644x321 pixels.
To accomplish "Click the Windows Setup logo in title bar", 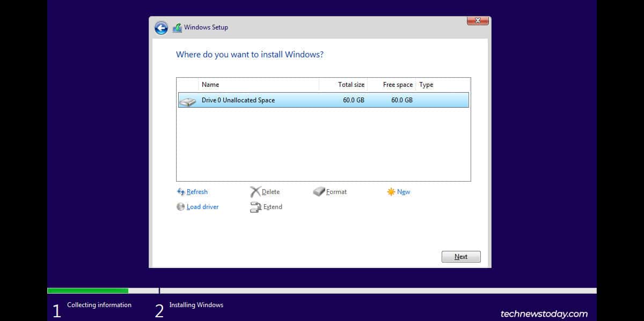I will tap(178, 27).
